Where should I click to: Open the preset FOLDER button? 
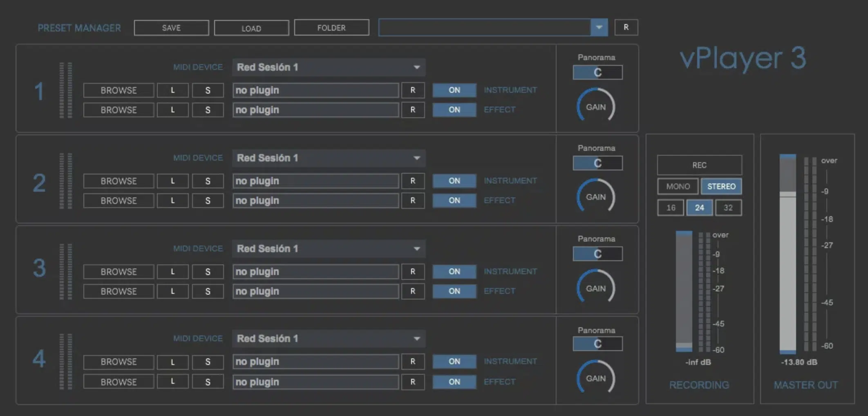pyautogui.click(x=331, y=28)
